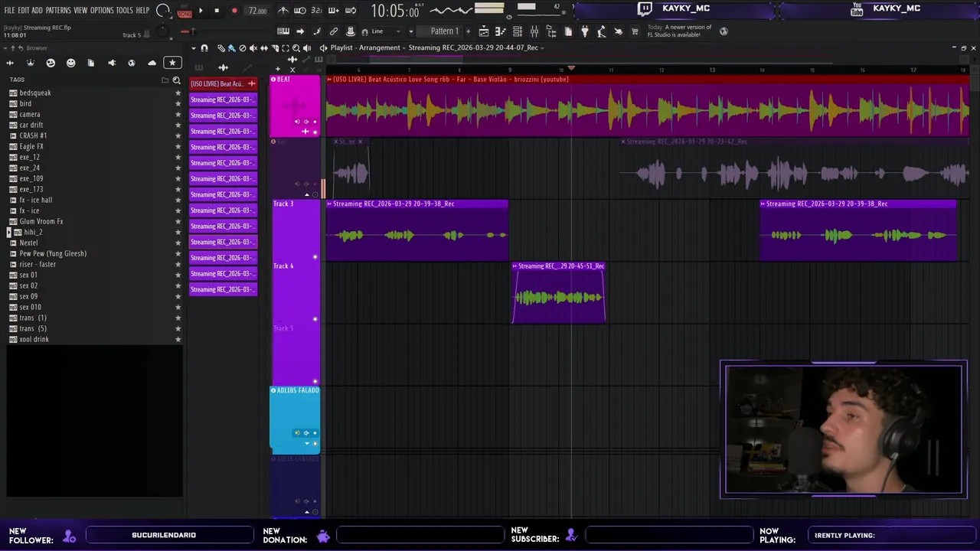Viewport: 980px width, 551px height.
Task: Open the Arrangement dropdown in Playlist title
Action: coord(380,47)
